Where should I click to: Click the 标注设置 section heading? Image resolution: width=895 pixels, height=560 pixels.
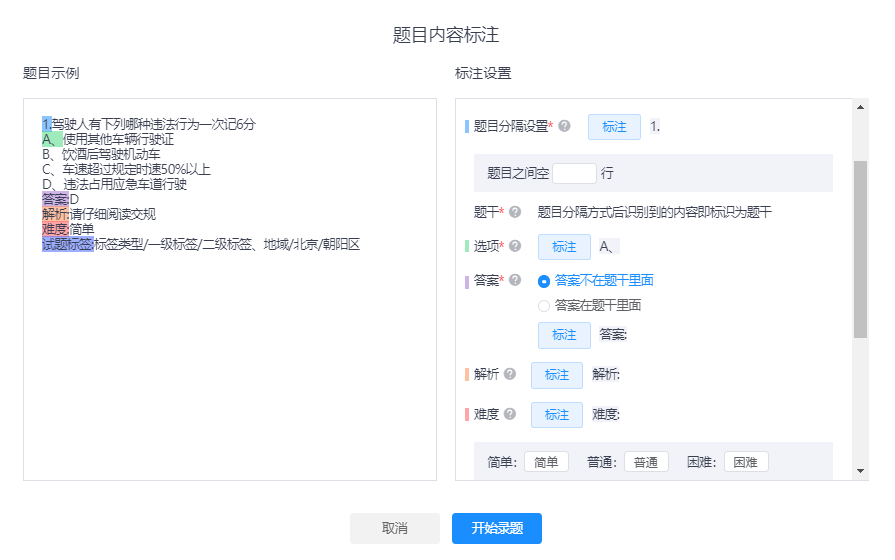point(483,73)
